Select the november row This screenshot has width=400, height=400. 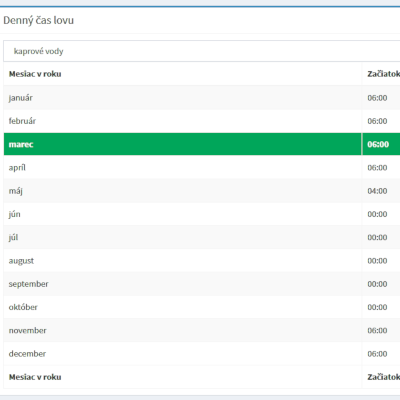coord(202,330)
